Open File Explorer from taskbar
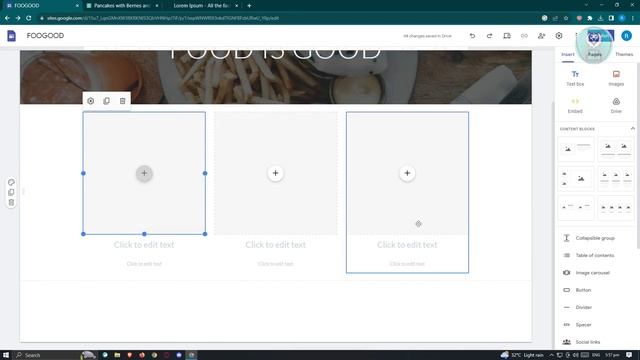The width and height of the screenshot is (640, 360). tap(117, 355)
